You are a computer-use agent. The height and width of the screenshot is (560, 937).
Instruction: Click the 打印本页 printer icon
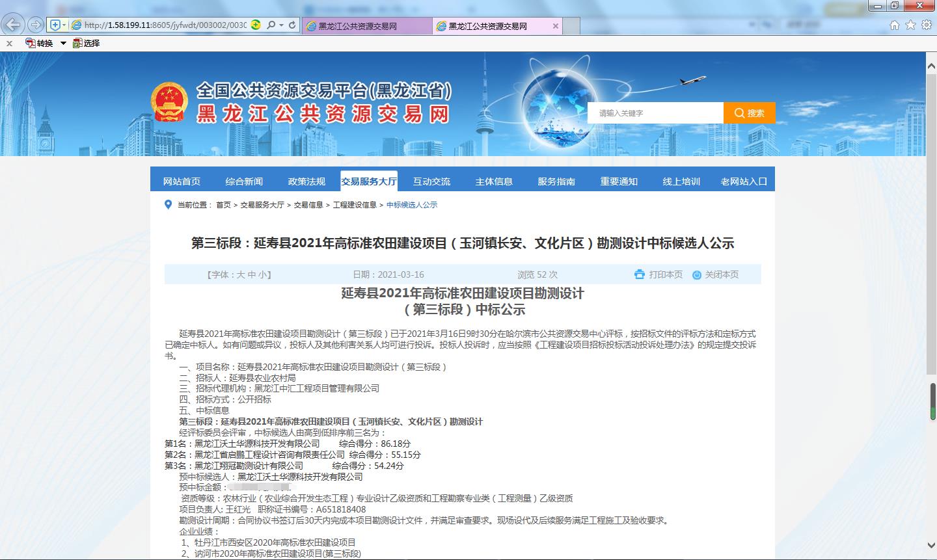click(639, 274)
